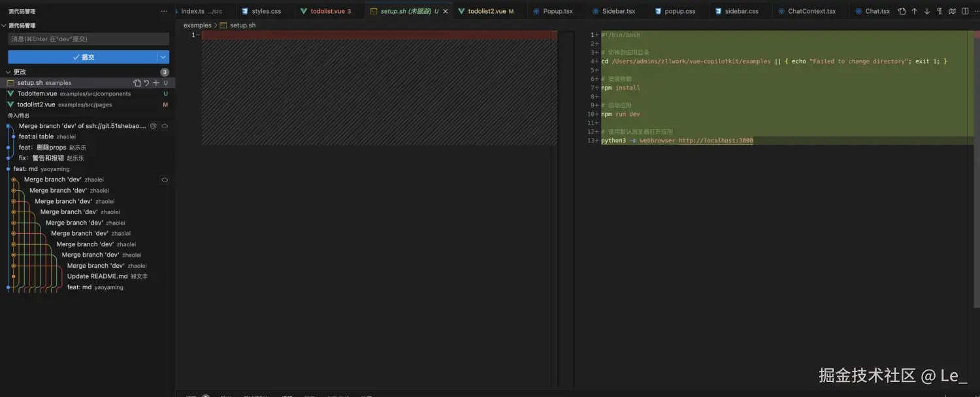
Task: Open file icon on setup.sh row
Action: click(x=137, y=83)
